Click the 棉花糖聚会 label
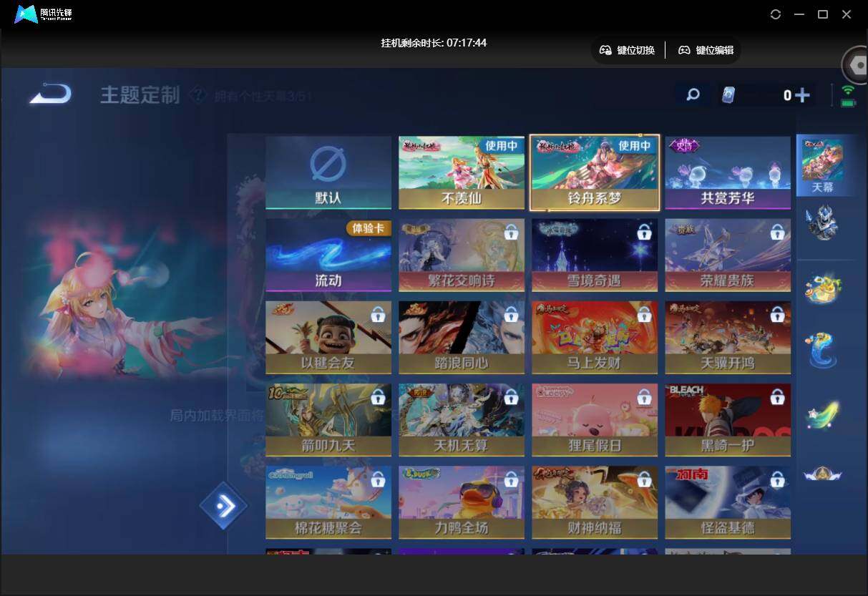The image size is (868, 596). 328,529
